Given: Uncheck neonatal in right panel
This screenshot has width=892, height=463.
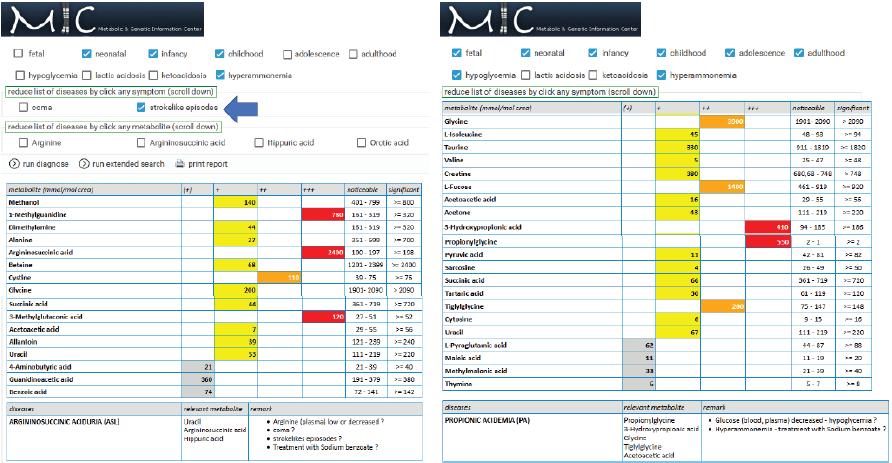Looking at the screenshot, I should tap(525, 53).
